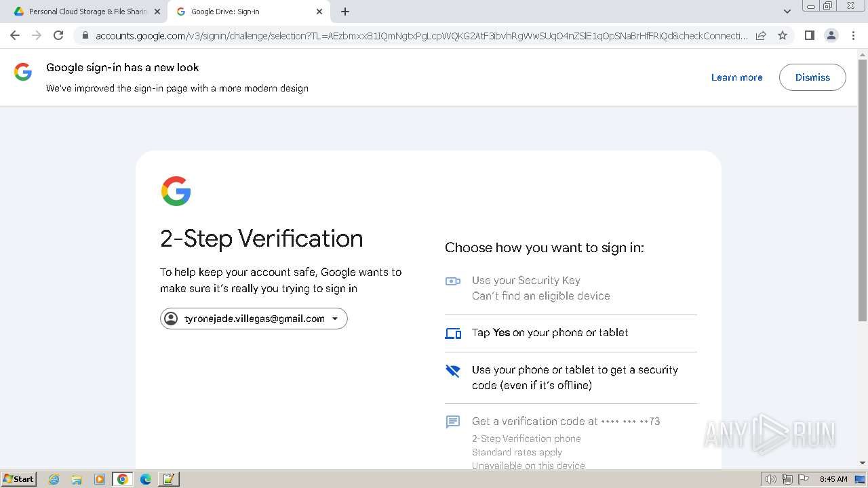868x488 pixels.
Task: Click the browser back arrow
Action: coord(15,35)
